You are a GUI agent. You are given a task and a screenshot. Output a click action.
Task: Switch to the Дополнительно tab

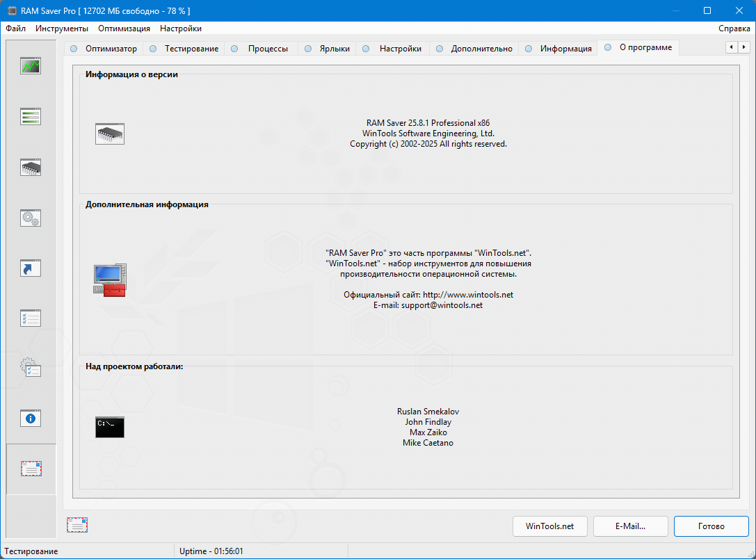(475, 48)
